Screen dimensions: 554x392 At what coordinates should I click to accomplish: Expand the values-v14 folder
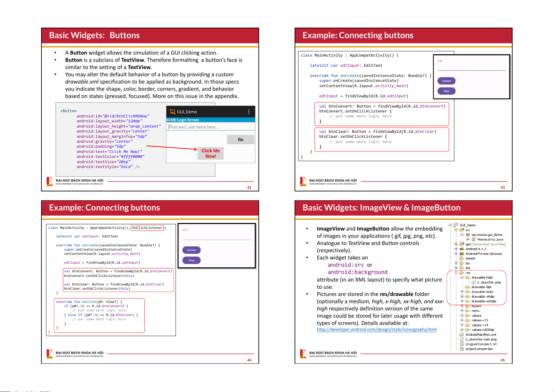(x=462, y=325)
